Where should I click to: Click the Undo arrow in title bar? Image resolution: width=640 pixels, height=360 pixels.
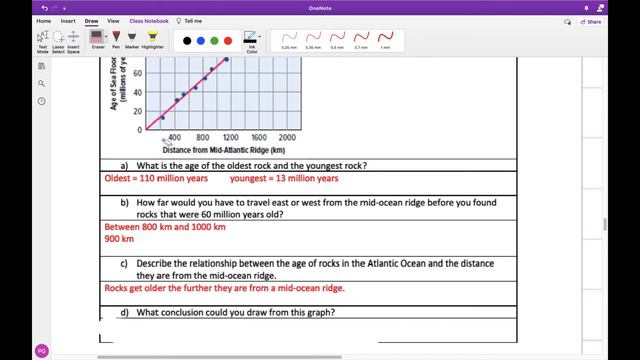(x=44, y=8)
